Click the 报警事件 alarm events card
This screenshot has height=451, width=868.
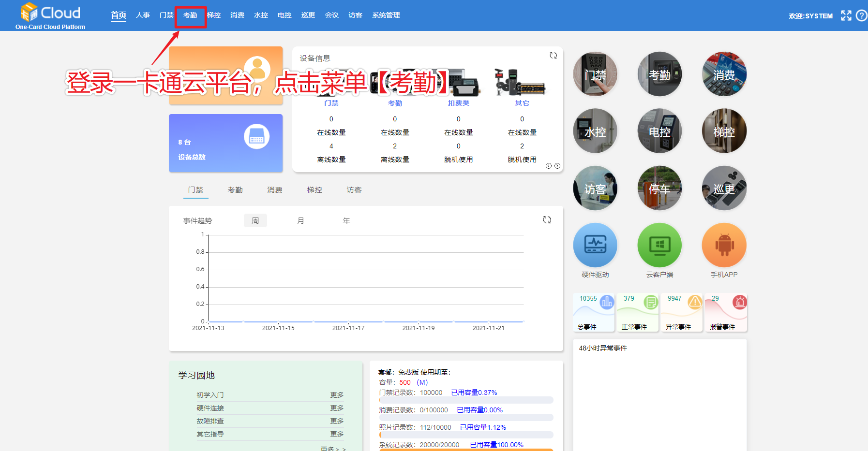pyautogui.click(x=726, y=313)
